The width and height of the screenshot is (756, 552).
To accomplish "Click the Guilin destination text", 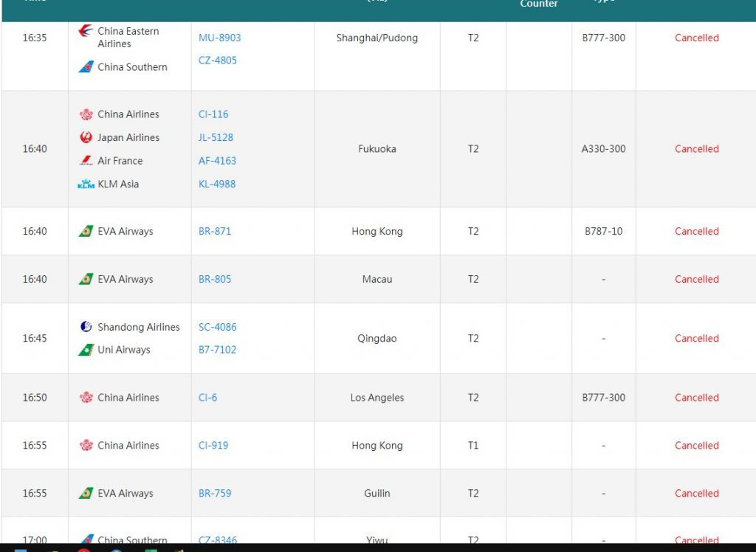I will (x=377, y=493).
